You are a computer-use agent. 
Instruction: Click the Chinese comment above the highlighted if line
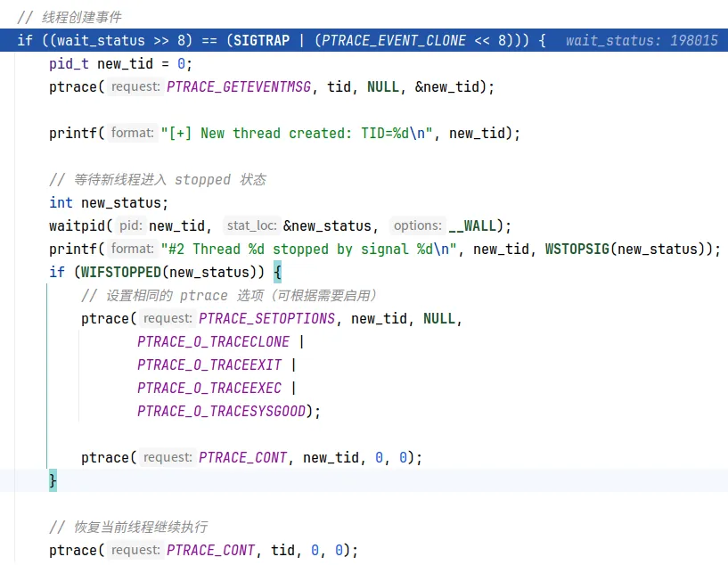click(70, 17)
